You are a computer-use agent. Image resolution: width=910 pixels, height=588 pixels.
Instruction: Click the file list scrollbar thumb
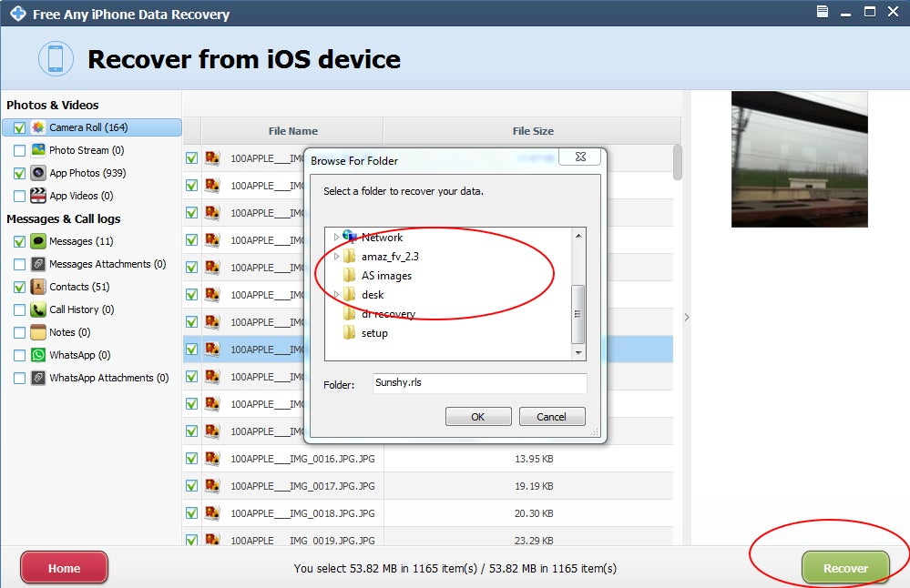(678, 162)
